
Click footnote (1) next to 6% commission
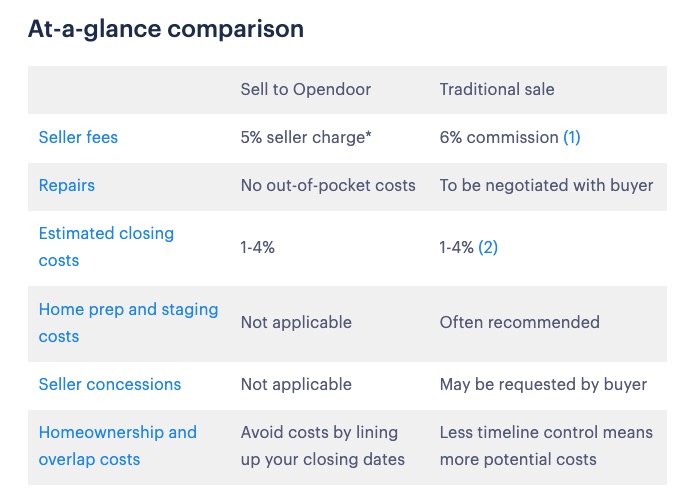point(572,137)
